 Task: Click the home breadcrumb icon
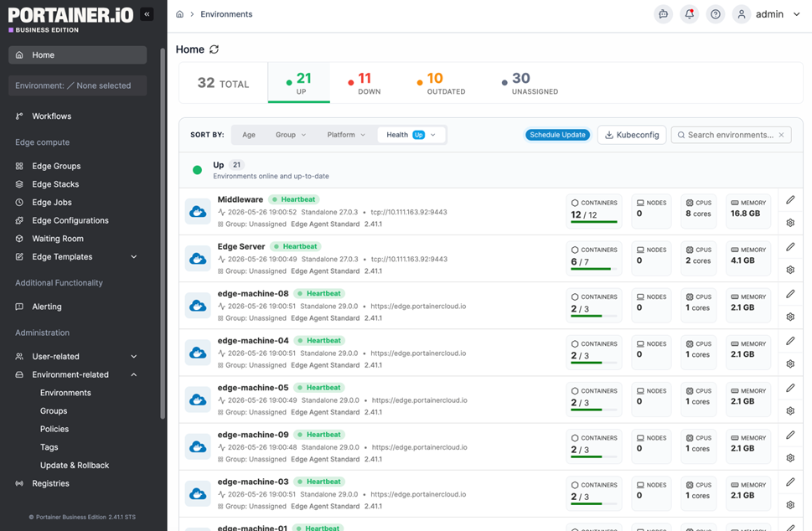click(x=179, y=14)
